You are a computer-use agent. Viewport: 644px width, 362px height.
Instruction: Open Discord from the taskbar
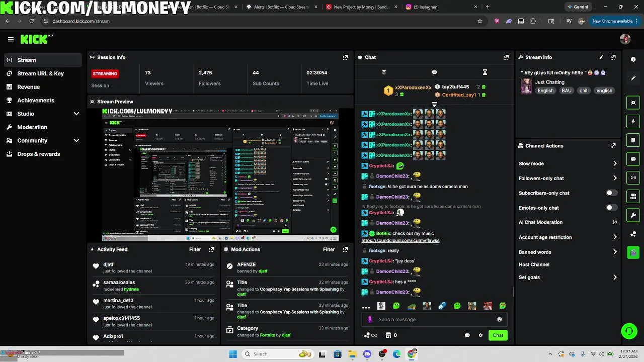click(x=367, y=354)
